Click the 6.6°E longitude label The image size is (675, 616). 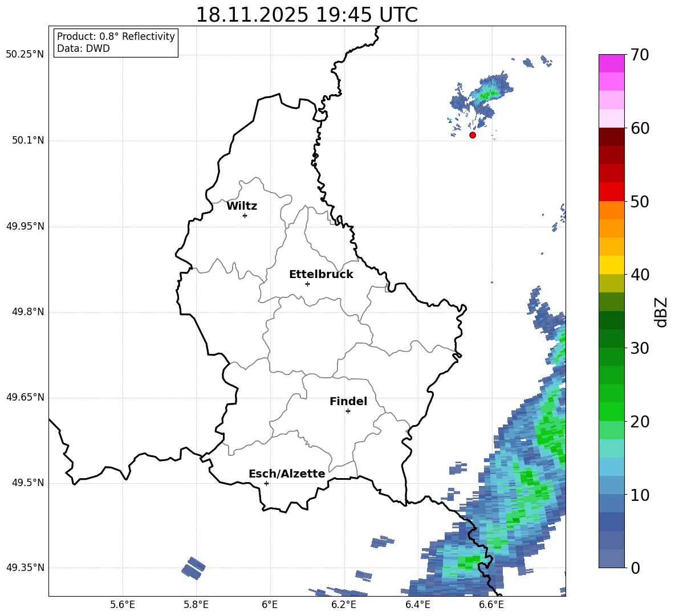click(491, 605)
